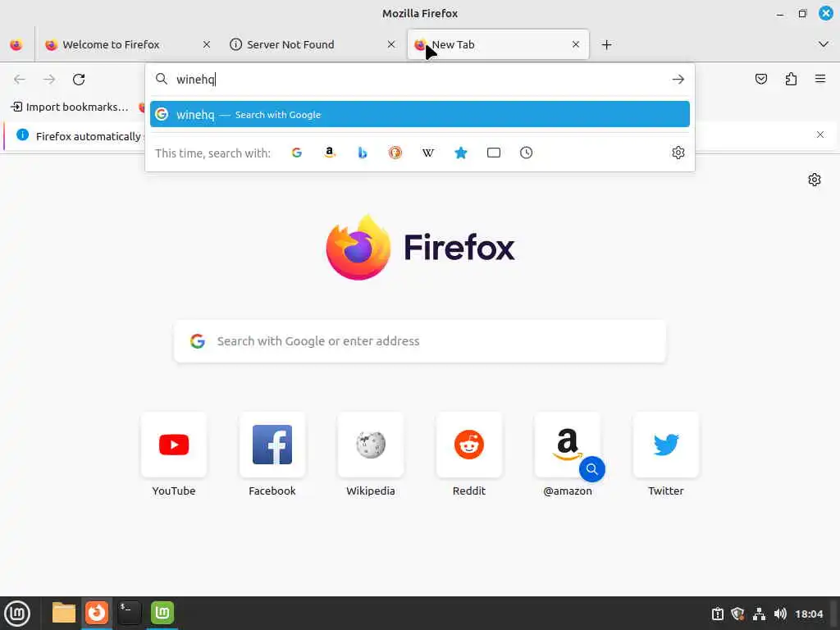
Task: Search this time with Amazon icon
Action: (x=330, y=153)
